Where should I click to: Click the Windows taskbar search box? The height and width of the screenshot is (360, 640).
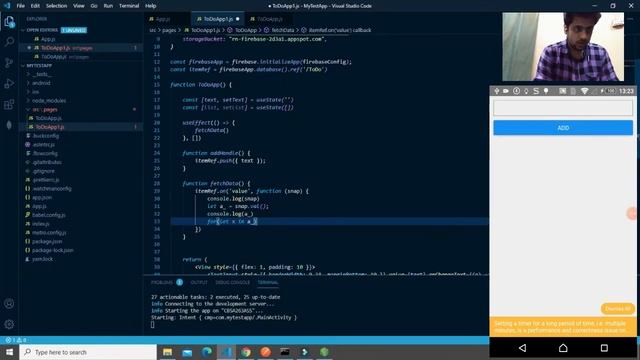coord(88,352)
